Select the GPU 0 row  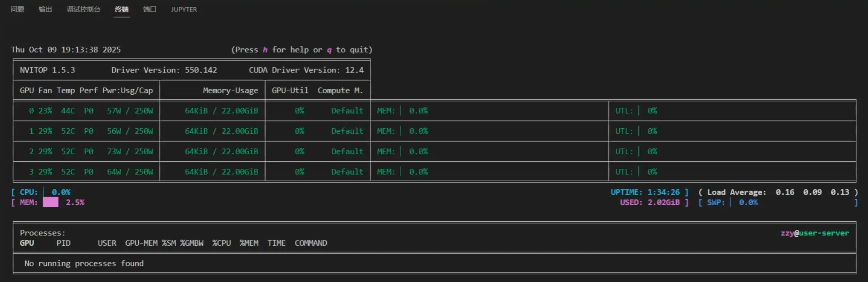pos(91,111)
